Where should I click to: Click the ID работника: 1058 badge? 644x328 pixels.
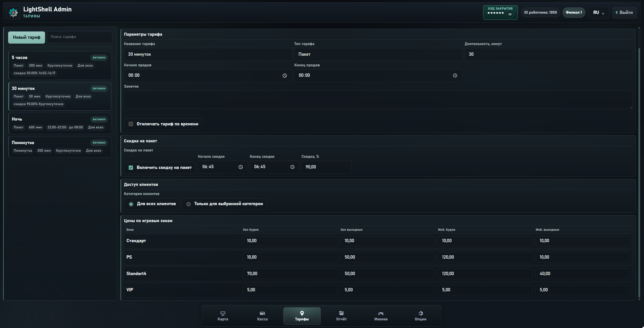click(x=541, y=12)
